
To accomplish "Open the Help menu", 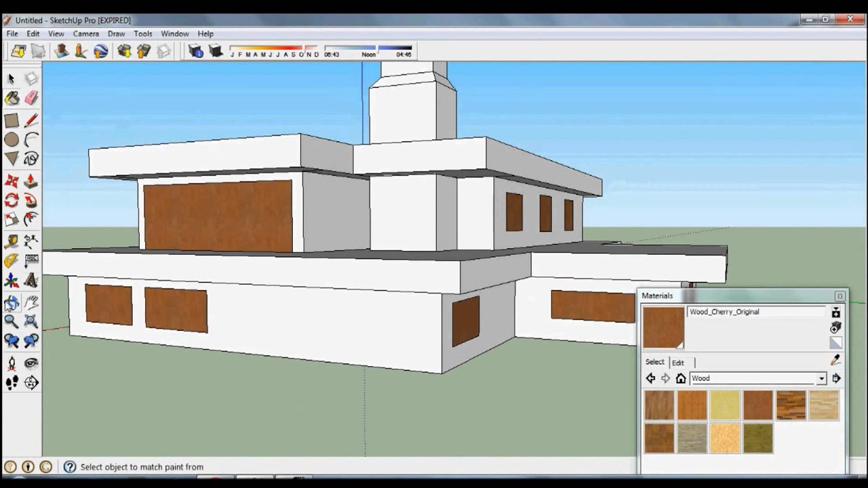I will [205, 33].
